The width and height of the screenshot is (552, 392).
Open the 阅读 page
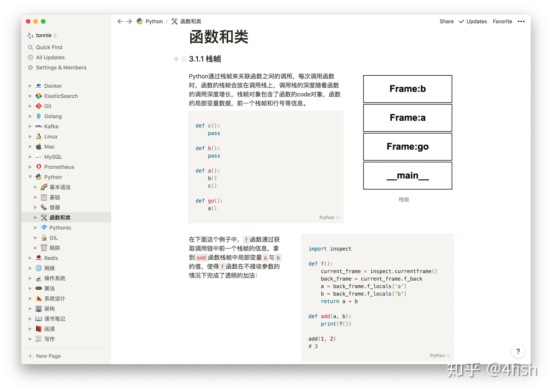coord(66,329)
